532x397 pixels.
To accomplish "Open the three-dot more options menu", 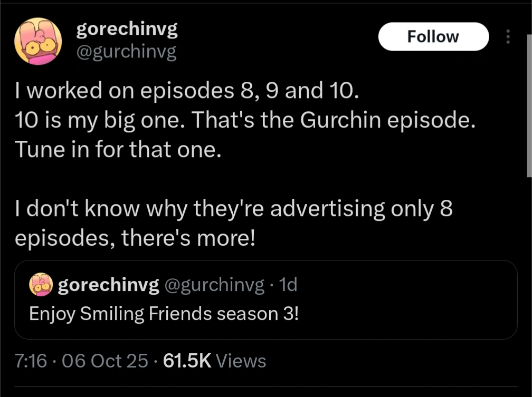I will (x=508, y=37).
